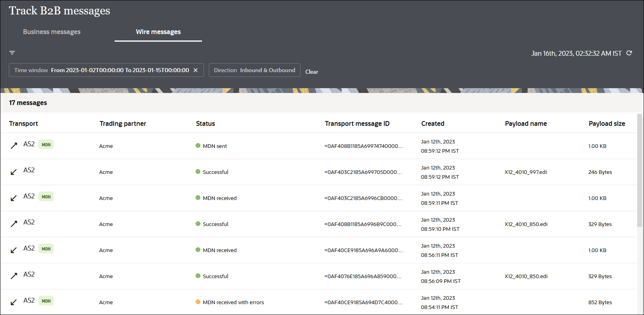644x315 pixels.
Task: Select payload X12_4010_997.edi
Action: click(x=526, y=172)
